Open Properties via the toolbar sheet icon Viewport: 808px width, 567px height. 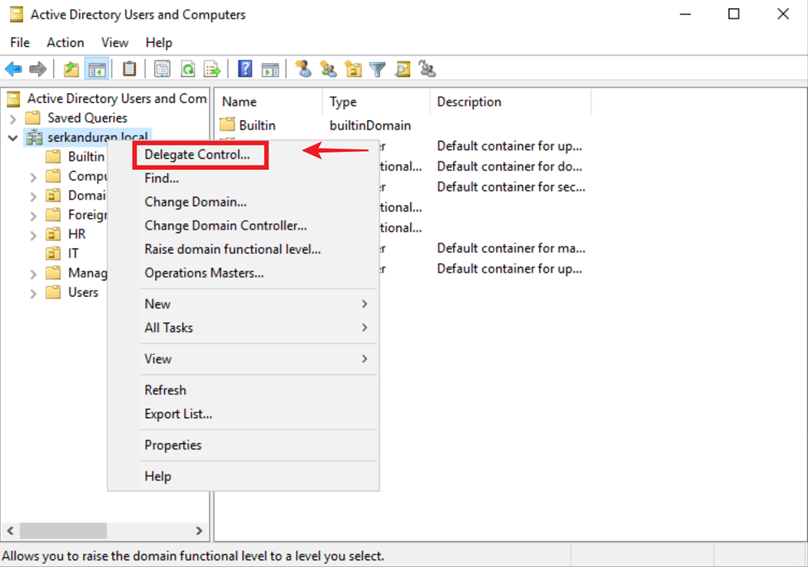162,69
